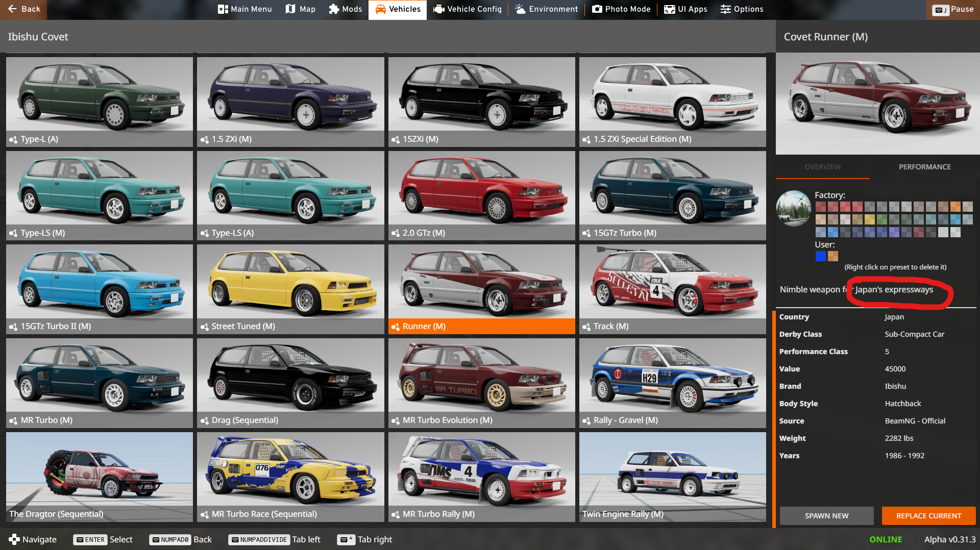Select MR Turbo Rally (M)
Image resolution: width=980 pixels, height=550 pixels.
[481, 477]
